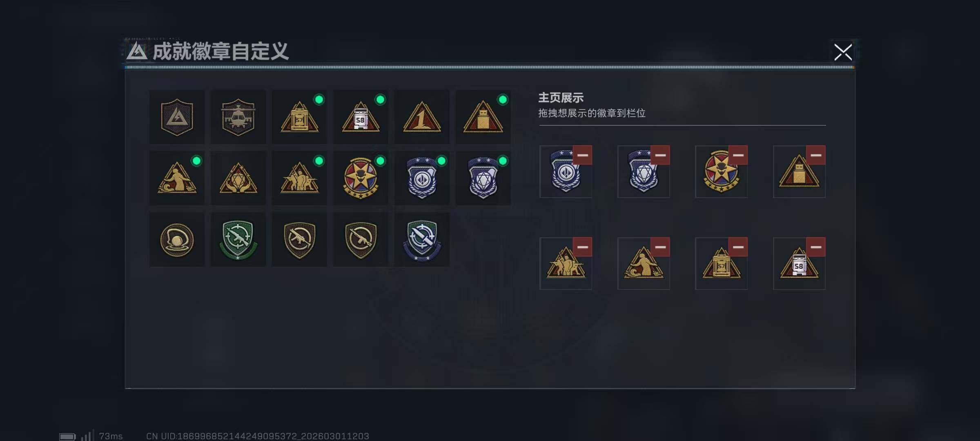The image size is (980, 441).
Task: Remove the displayed soldiers squad badge
Action: coord(582,247)
